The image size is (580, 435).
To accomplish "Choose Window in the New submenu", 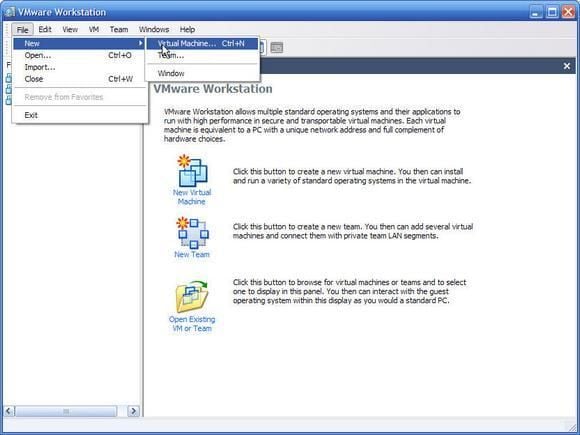I will tap(202, 73).
